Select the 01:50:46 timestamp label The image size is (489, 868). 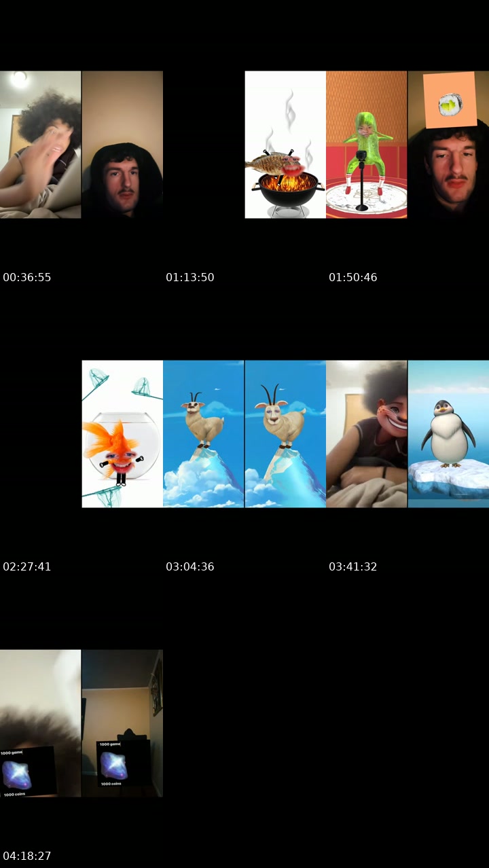(353, 277)
